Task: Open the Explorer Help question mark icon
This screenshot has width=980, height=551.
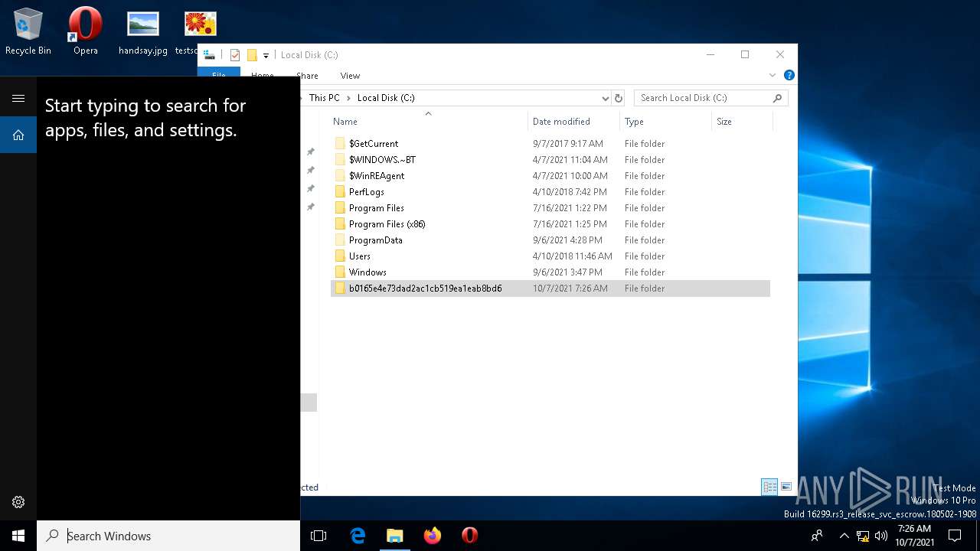Action: (x=789, y=75)
